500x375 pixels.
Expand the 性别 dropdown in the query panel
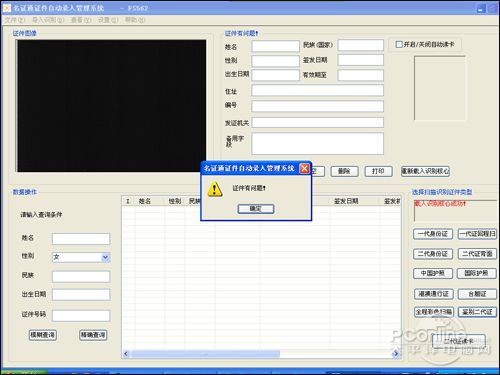(x=105, y=257)
